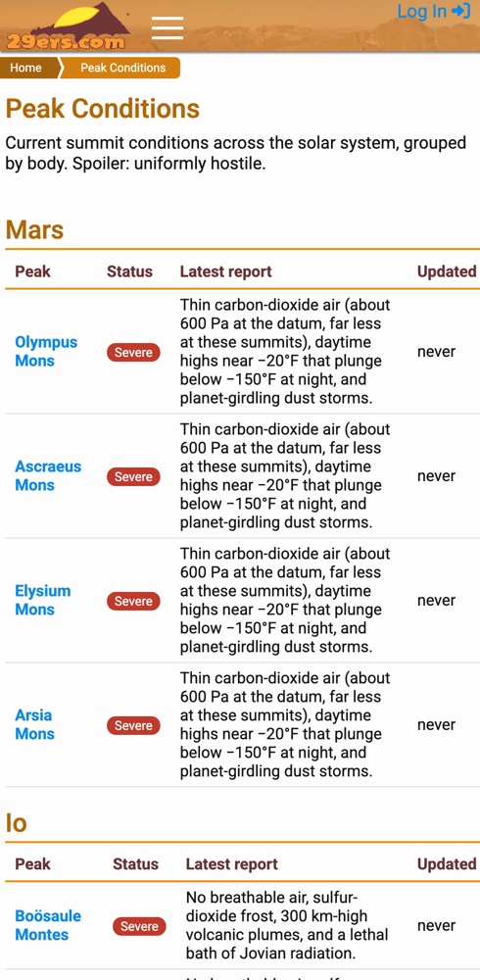Image resolution: width=480 pixels, height=980 pixels.
Task: Open the Olympus Mons peak link
Action: pos(46,351)
